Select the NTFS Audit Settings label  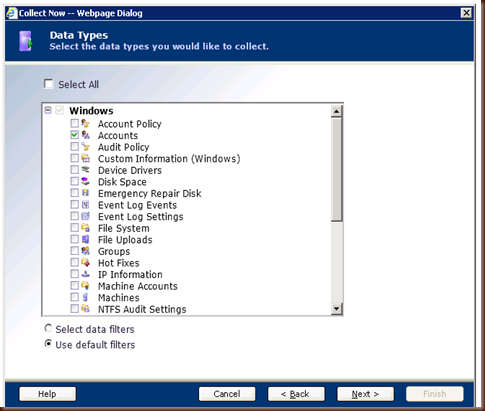(x=142, y=309)
